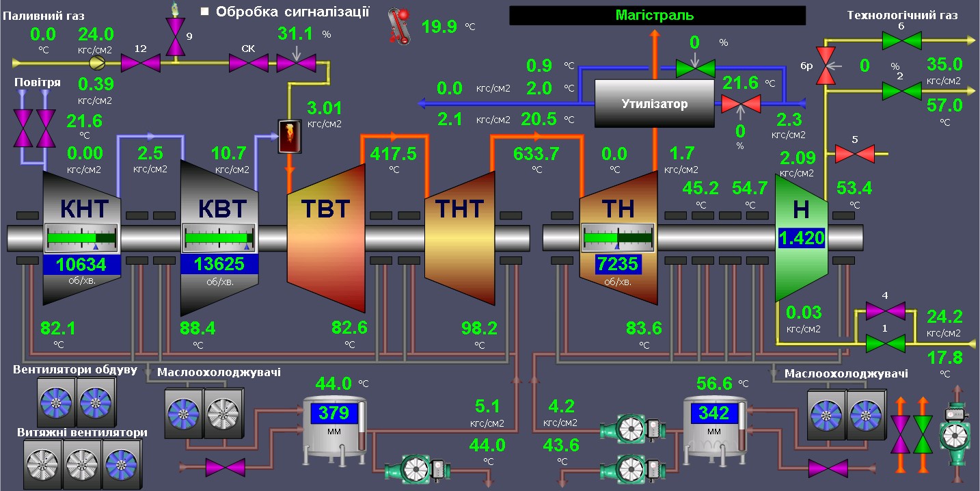Click the red thermometer ambient temperature icon
The width and height of the screenshot is (980, 491).
tap(398, 27)
